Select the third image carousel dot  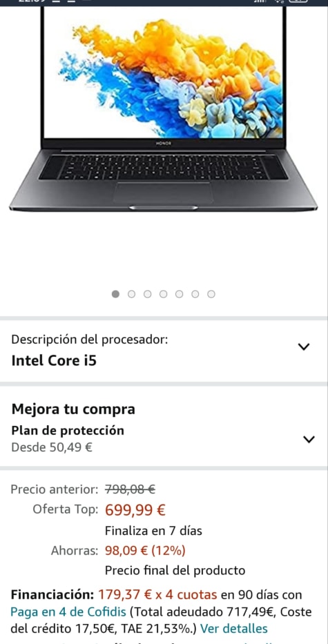tap(148, 294)
